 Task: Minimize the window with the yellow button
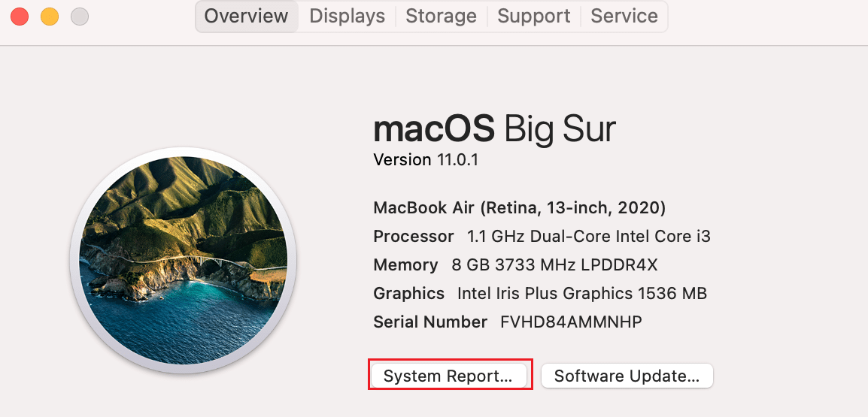(49, 16)
